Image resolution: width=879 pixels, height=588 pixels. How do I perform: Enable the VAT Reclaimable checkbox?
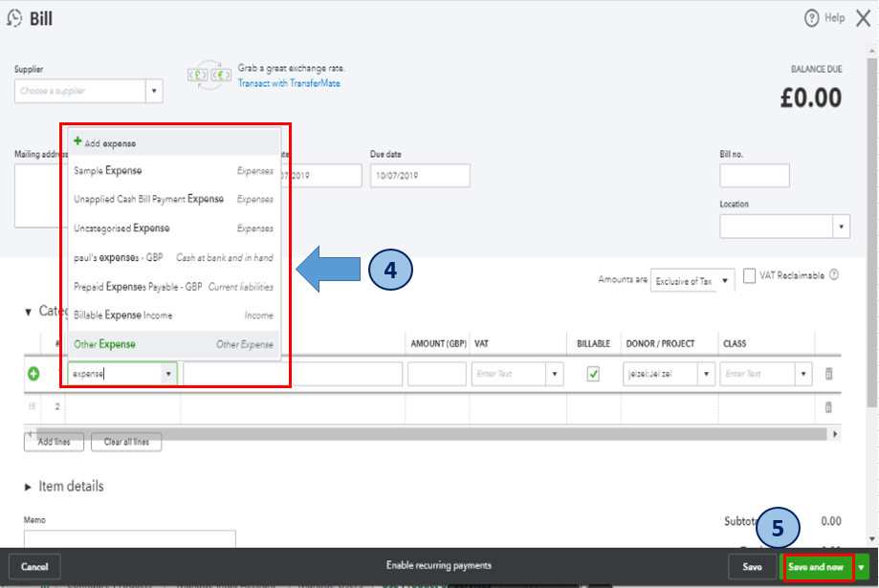tap(749, 275)
